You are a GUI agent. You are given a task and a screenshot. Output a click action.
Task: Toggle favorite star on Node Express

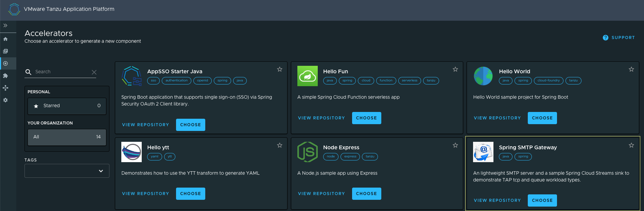click(455, 145)
